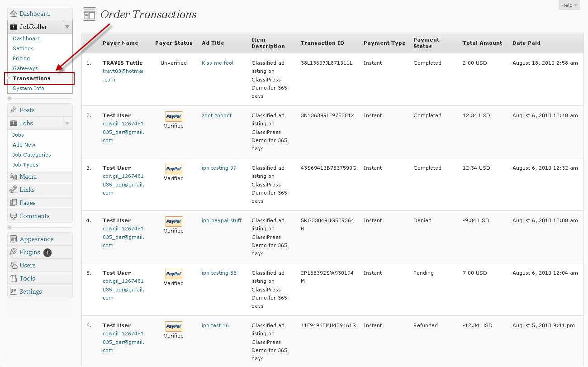Open JobRoller Settings submenu item
588x367 pixels.
pyautogui.click(x=23, y=48)
